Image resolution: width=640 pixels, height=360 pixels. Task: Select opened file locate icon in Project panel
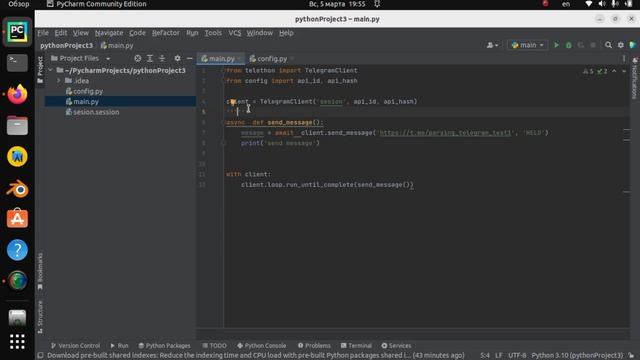(x=138, y=58)
